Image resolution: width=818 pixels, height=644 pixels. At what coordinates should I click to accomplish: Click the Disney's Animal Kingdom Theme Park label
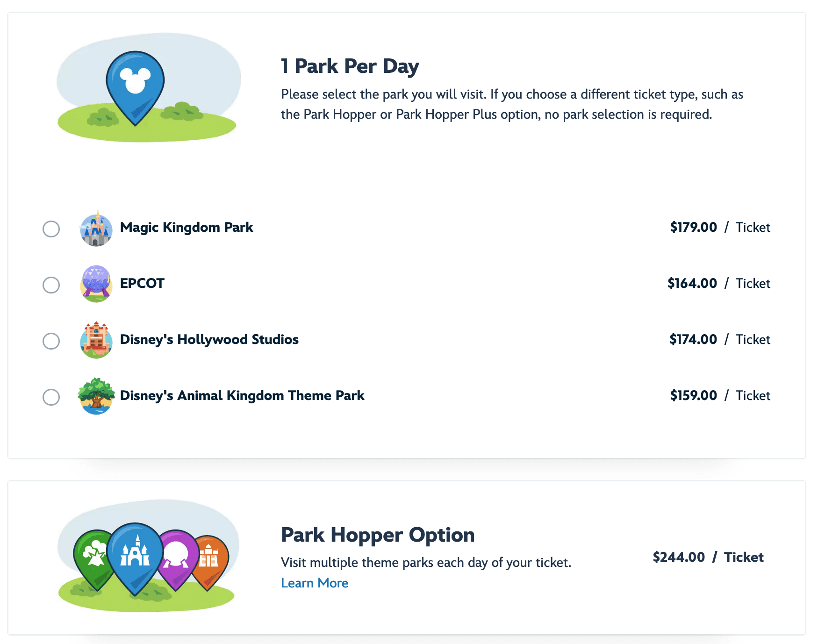click(242, 395)
